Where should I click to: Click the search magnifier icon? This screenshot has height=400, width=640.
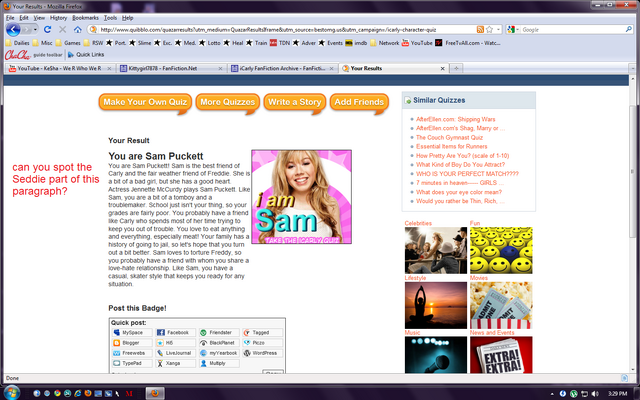pyautogui.click(x=629, y=29)
